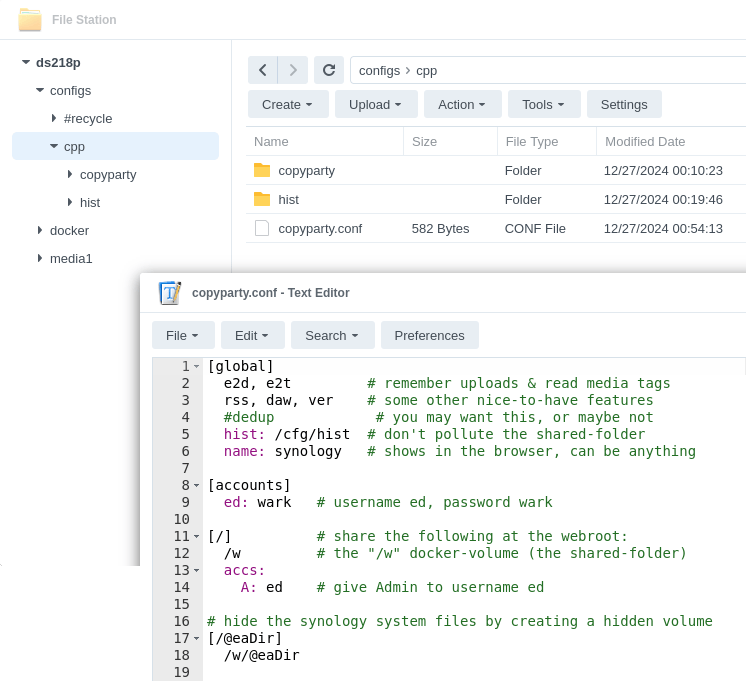Image resolution: width=746 pixels, height=681 pixels.
Task: Click configs in the path breadcrumb
Action: [379, 71]
